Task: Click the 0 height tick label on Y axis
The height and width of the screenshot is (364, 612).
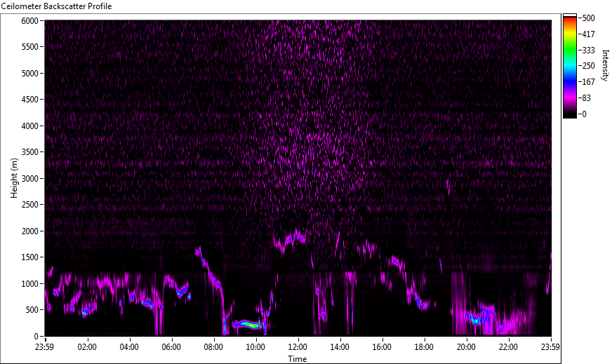Action: click(x=36, y=337)
